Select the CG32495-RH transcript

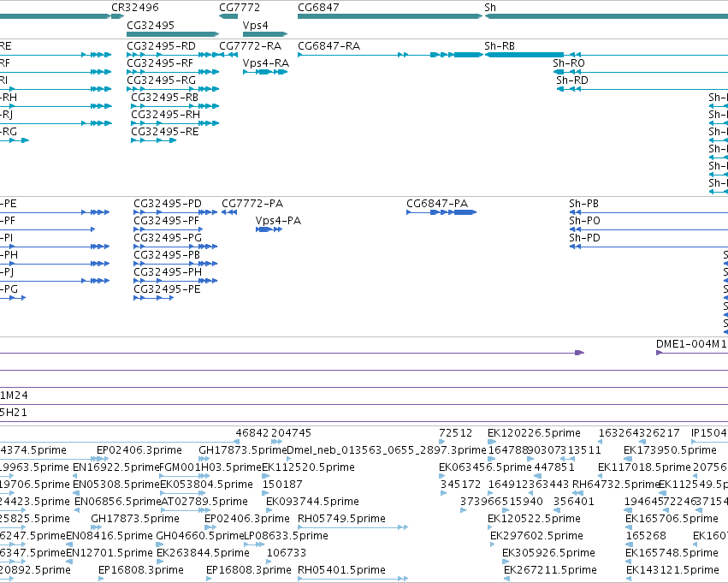175,123
